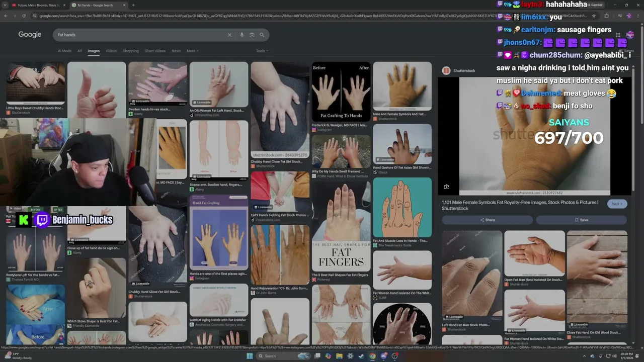Image resolution: width=644 pixels, height=362 pixels.
Task: Navigate forward in the browser
Action: (15, 16)
